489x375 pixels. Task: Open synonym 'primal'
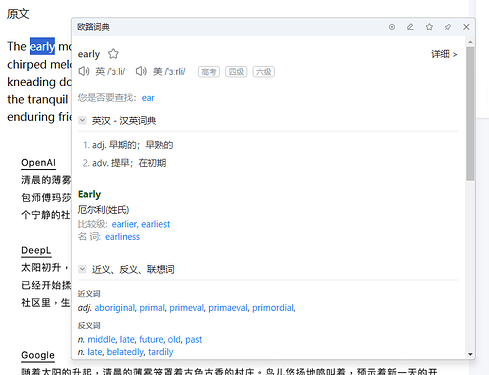pyautogui.click(x=152, y=308)
